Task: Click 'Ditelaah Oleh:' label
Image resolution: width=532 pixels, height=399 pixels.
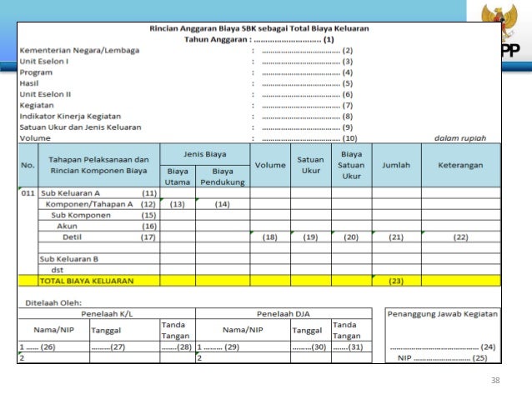Action: click(53, 303)
